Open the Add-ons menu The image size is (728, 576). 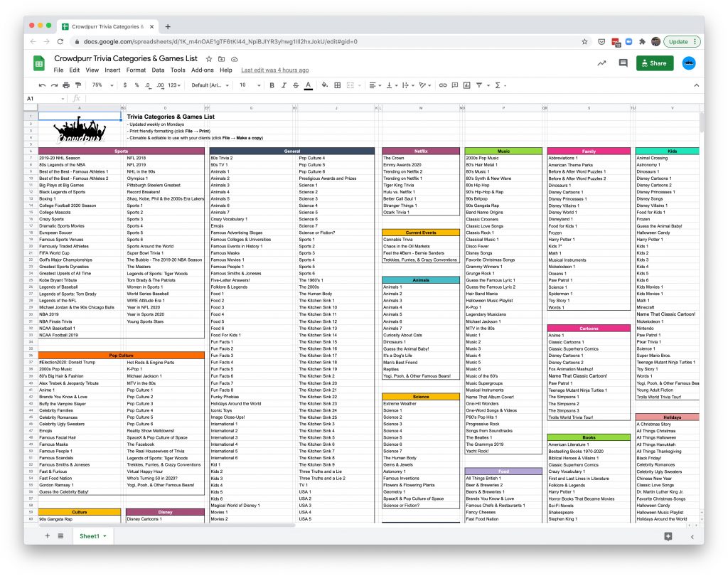tap(203, 70)
